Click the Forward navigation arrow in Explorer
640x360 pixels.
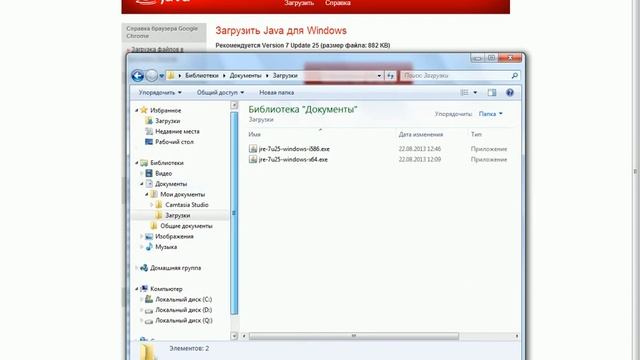click(151, 76)
